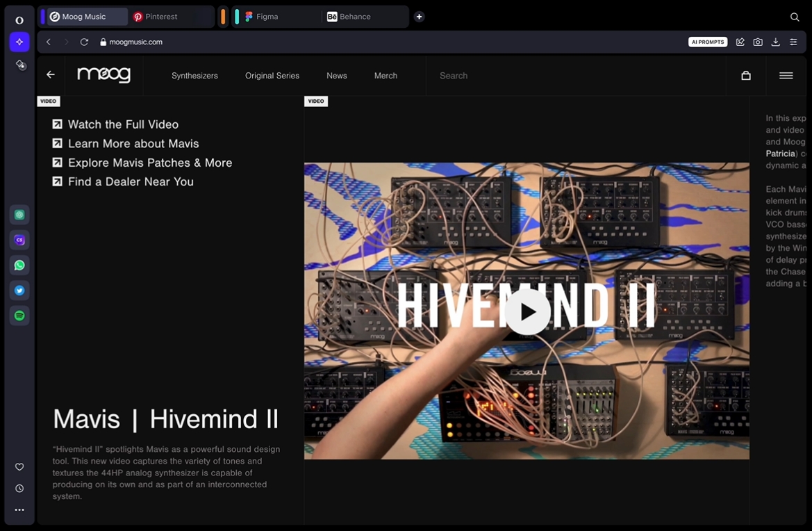This screenshot has width=812, height=531.
Task: Open the purple CS sidebar app
Action: click(19, 240)
